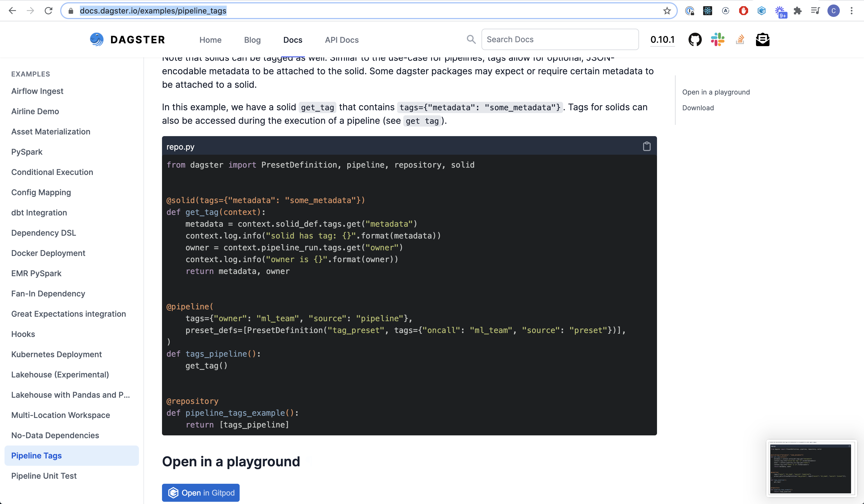Click Open in Gitpod button
The image size is (864, 504).
[201, 492]
